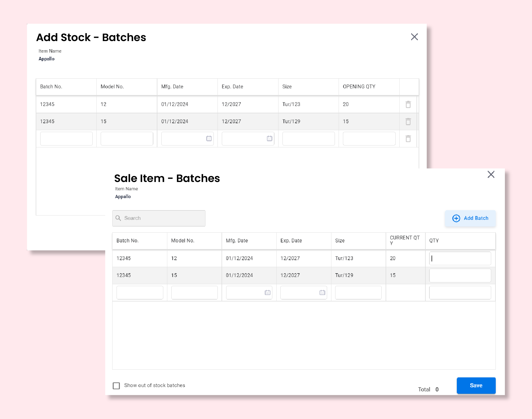Click empty Model No. field in Add Stock
Image resolution: width=532 pixels, height=419 pixels.
pos(127,139)
